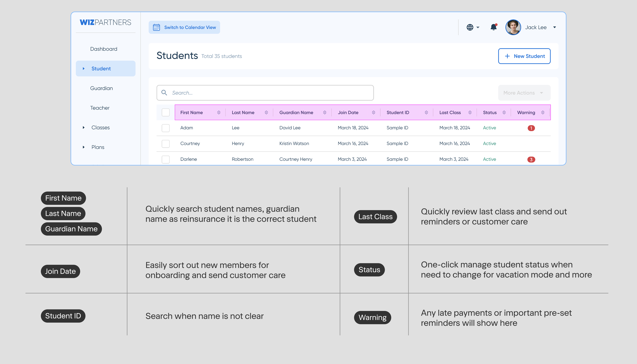This screenshot has height=364, width=637.
Task: Click the search magnifier icon
Action: pyautogui.click(x=164, y=93)
